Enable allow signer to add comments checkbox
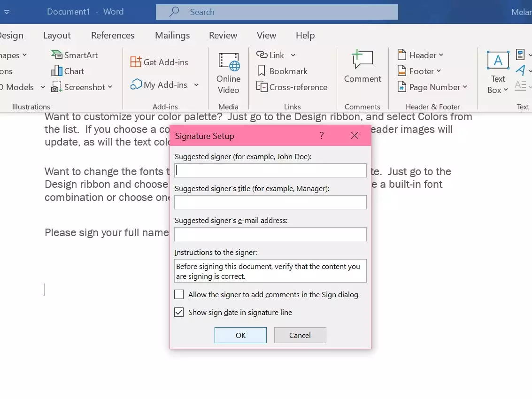Screen dimensions: 532x399 click(179, 295)
